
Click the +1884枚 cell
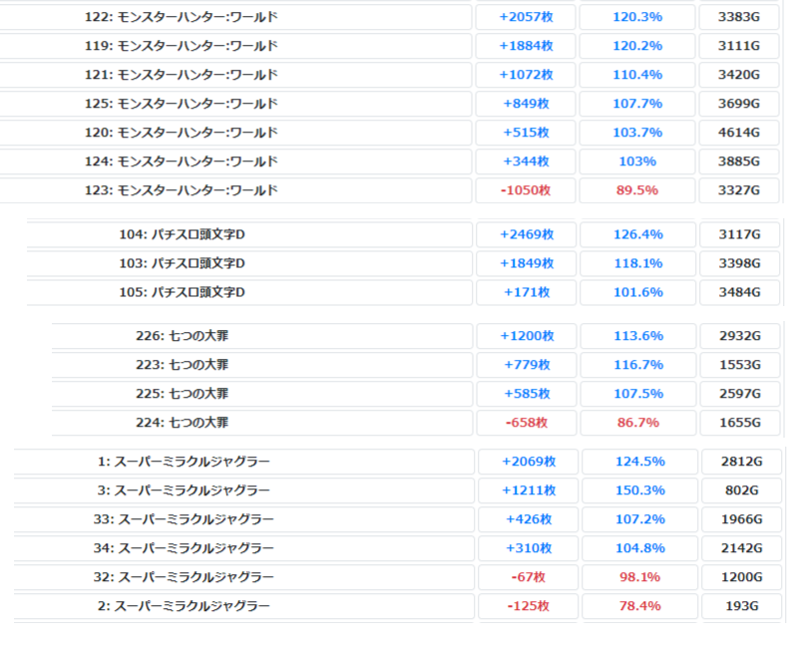coord(526,46)
